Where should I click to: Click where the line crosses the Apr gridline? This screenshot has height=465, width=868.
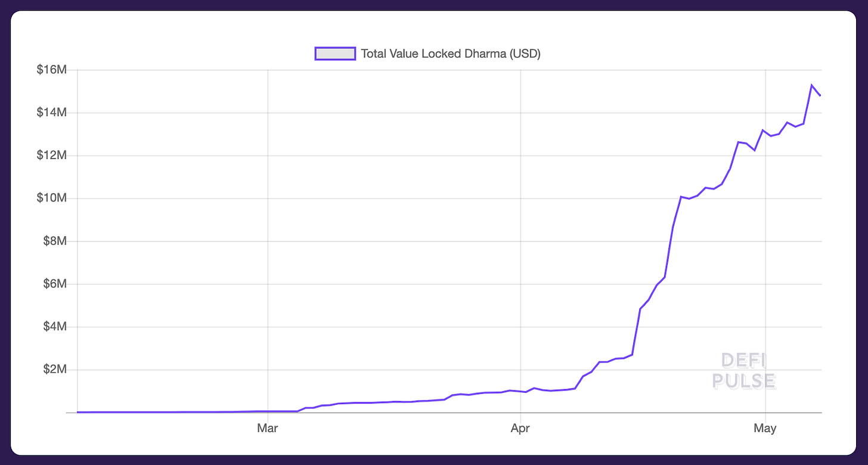[521, 392]
